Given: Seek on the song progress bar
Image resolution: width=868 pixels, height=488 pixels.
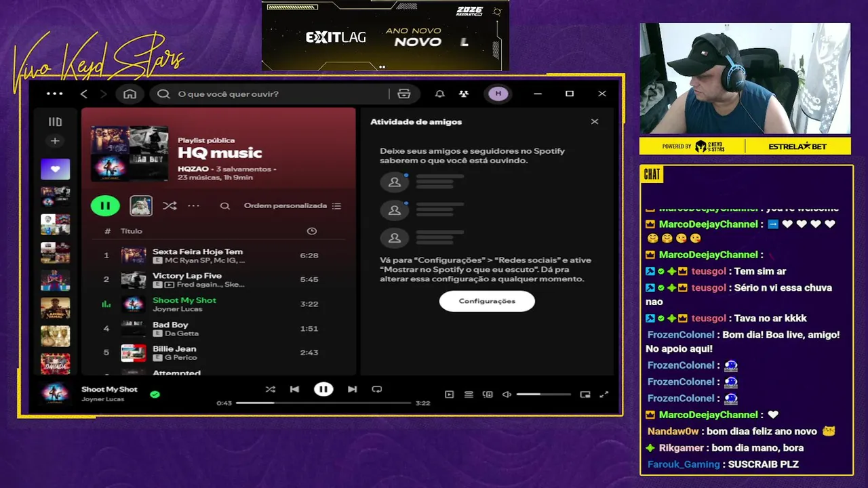Looking at the screenshot, I should click(323, 403).
